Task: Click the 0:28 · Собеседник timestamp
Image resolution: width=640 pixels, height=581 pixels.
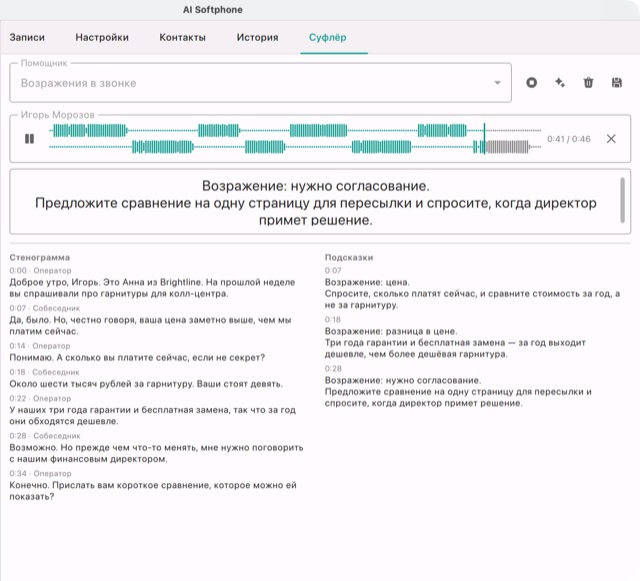Action: pos(45,436)
